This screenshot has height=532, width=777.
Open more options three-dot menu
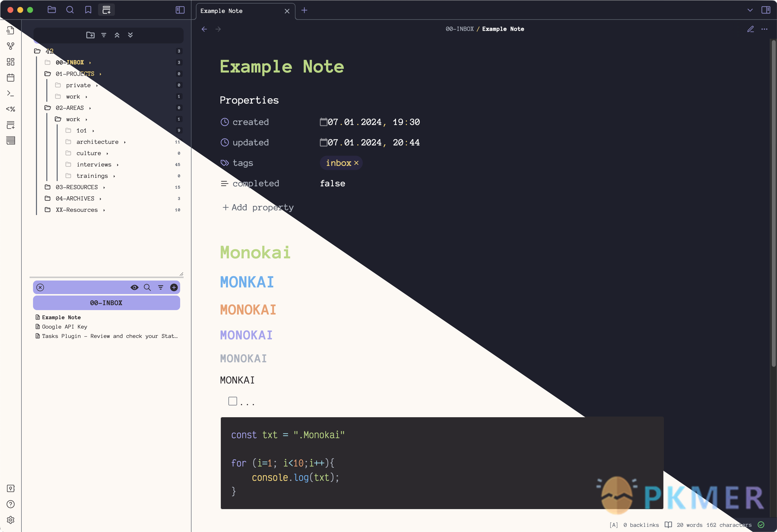764,29
